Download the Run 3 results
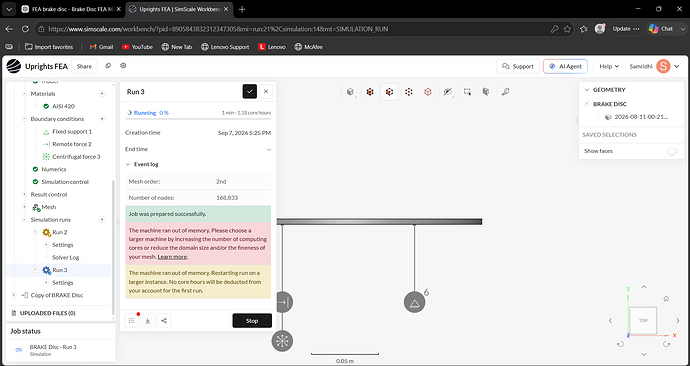 tap(148, 321)
